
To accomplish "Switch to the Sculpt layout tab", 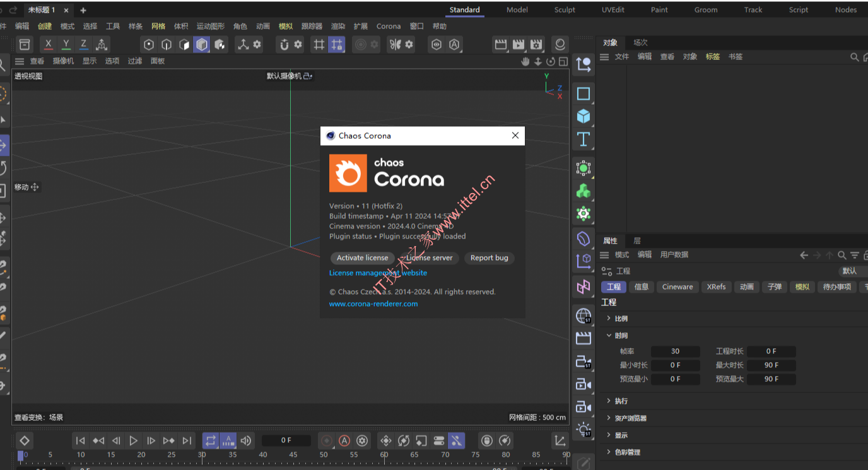I will (x=565, y=9).
